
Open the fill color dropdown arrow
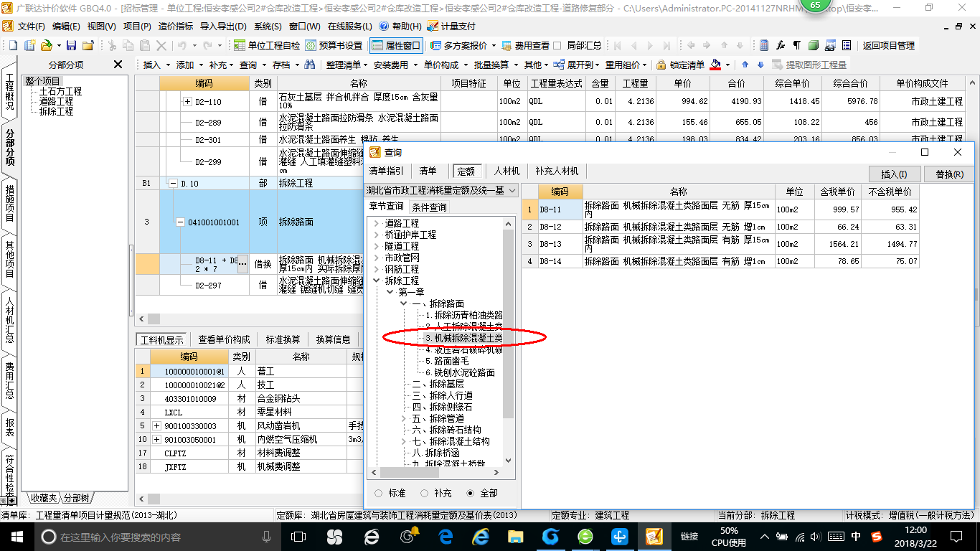[727, 65]
